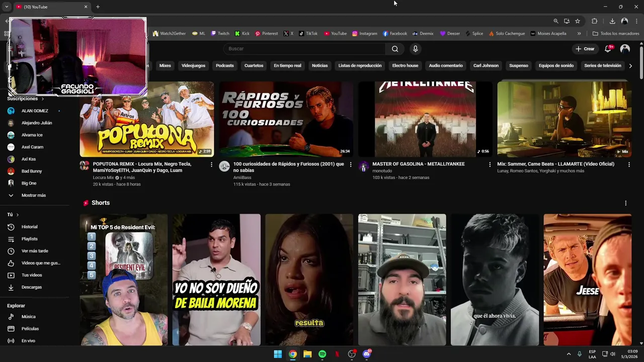This screenshot has width=644, height=362.
Task: Click the Crear button
Action: pos(585,49)
